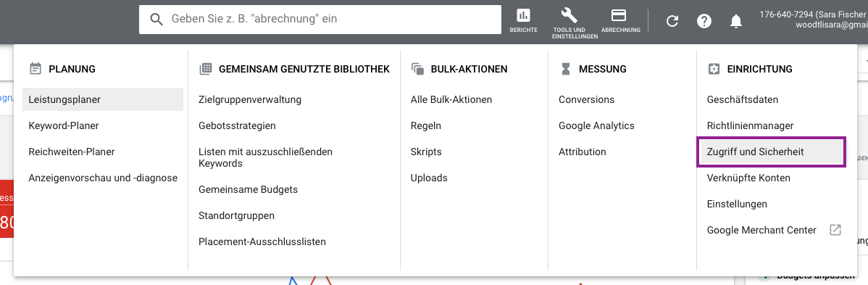The image size is (868, 285).
Task: Click external link icon beside Google Merchant Center
Action: (x=835, y=230)
